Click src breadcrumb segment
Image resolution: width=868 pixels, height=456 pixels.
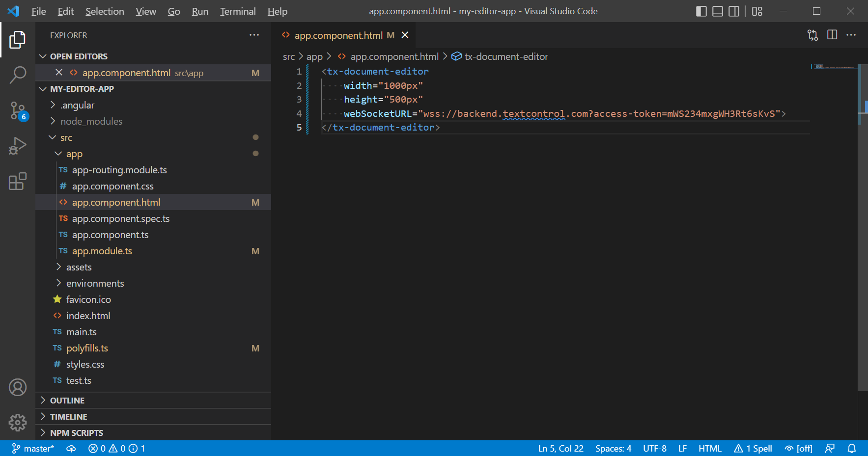[x=289, y=56]
